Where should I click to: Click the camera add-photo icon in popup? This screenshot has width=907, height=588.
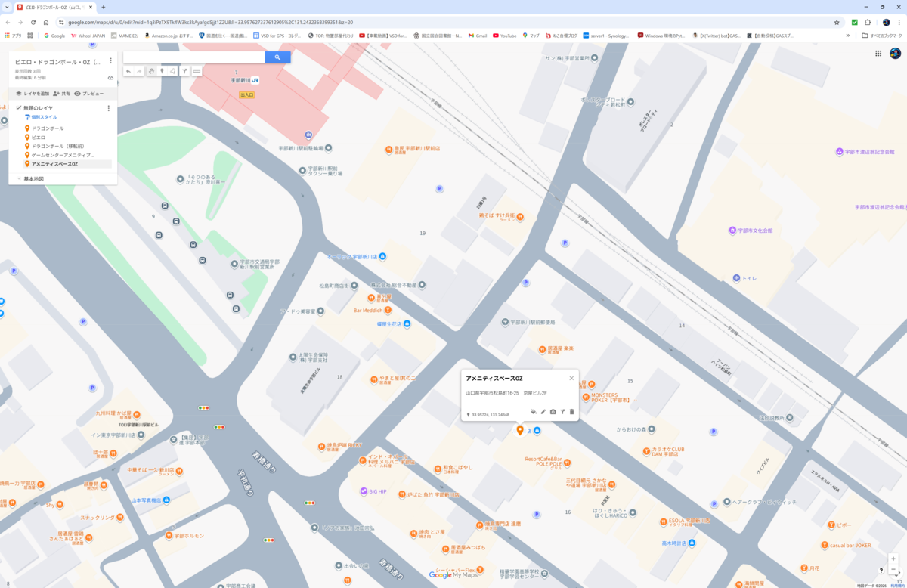(x=553, y=412)
